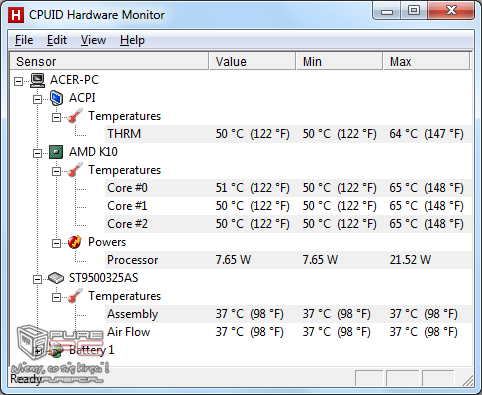Screen dimensions: 482x395
Task: Click Air Flow min value 37 °C
Action: [336, 332]
